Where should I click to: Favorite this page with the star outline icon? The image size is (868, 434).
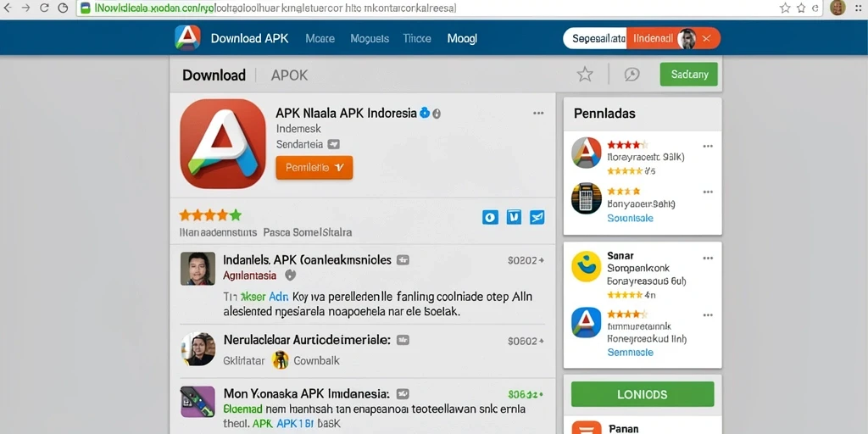point(585,75)
